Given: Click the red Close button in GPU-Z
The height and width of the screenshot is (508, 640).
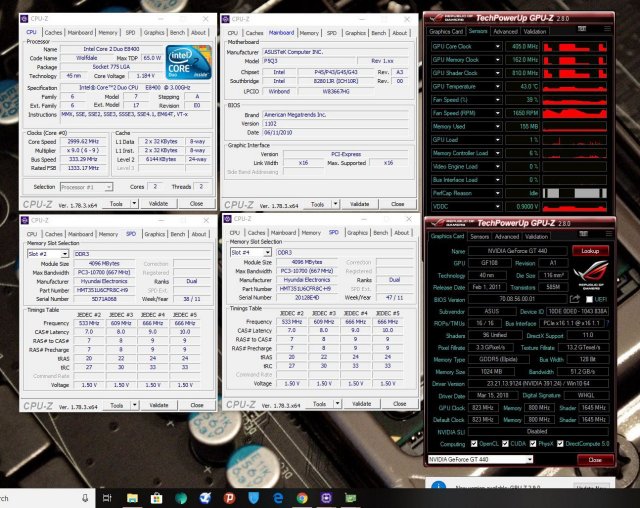Looking at the screenshot, I should [595, 460].
